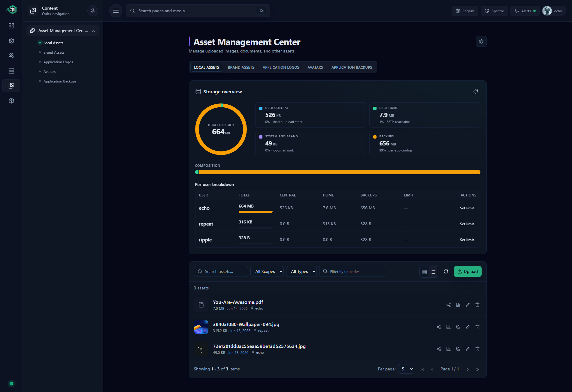Delete the 72e1281dd8ac55 jpg file
This screenshot has height=392, width=572.
coord(477,349)
